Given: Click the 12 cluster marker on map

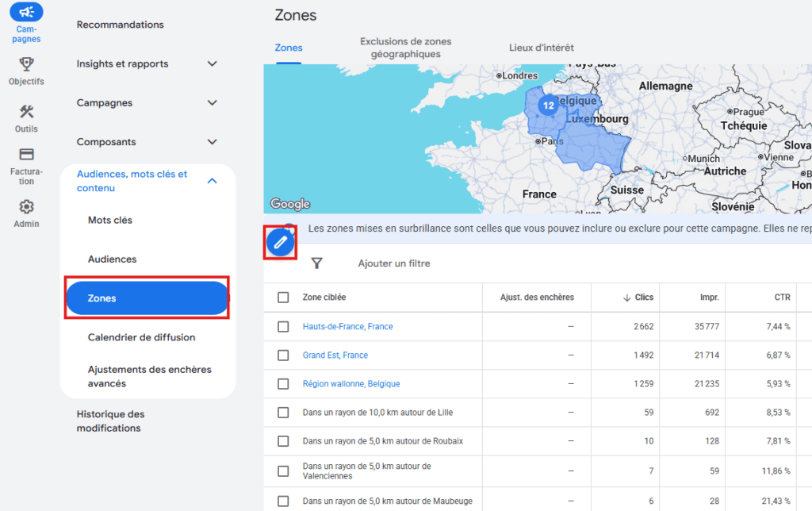Looking at the screenshot, I should (548, 106).
